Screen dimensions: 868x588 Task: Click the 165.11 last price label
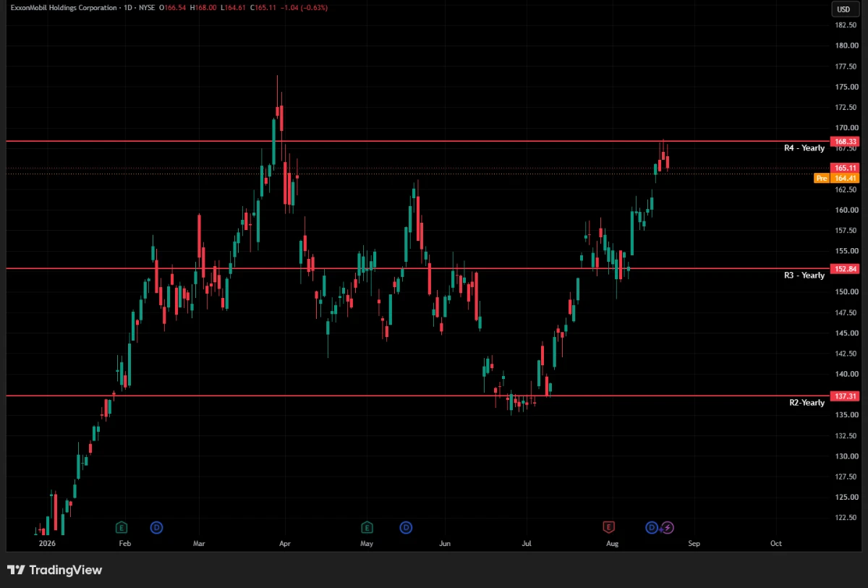coord(845,168)
